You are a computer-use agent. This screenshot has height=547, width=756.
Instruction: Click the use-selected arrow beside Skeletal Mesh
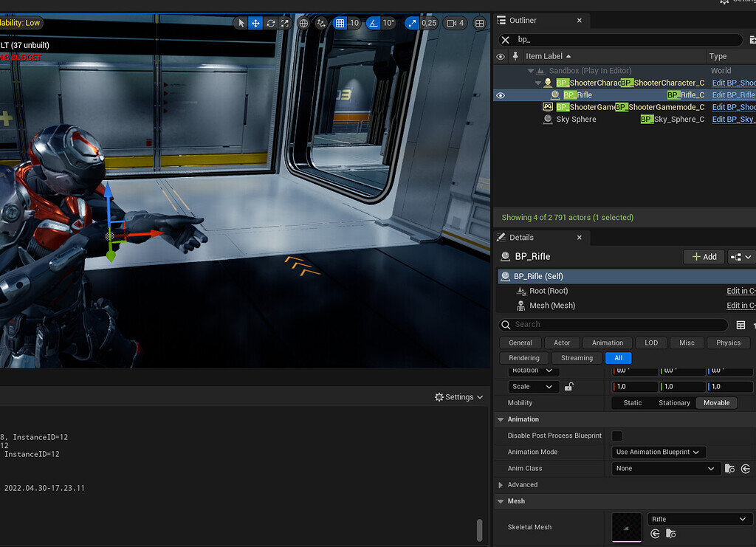pyautogui.click(x=655, y=534)
